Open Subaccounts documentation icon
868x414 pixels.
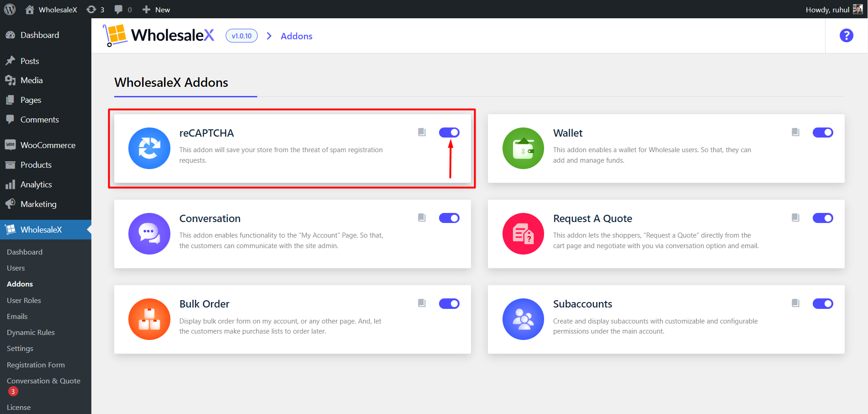click(x=795, y=303)
